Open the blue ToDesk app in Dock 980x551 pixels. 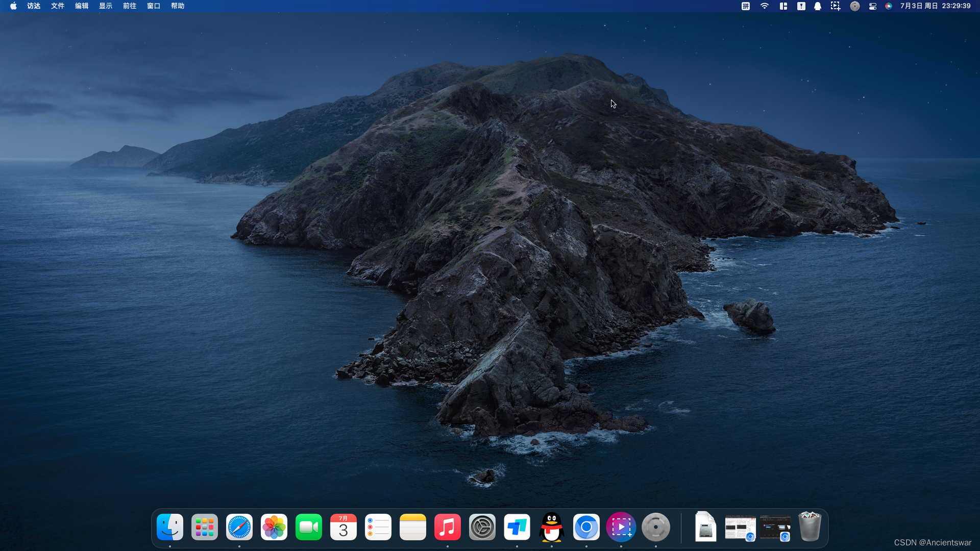pyautogui.click(x=517, y=527)
